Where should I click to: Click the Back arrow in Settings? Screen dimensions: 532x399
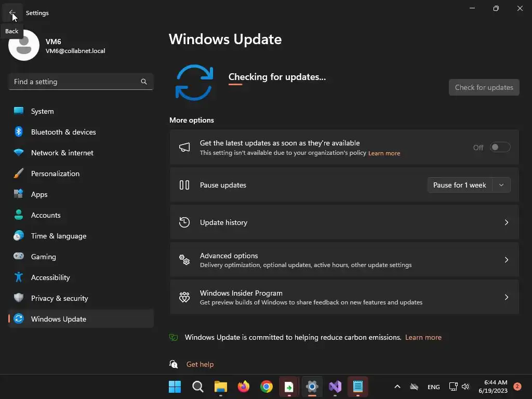[x=12, y=12]
